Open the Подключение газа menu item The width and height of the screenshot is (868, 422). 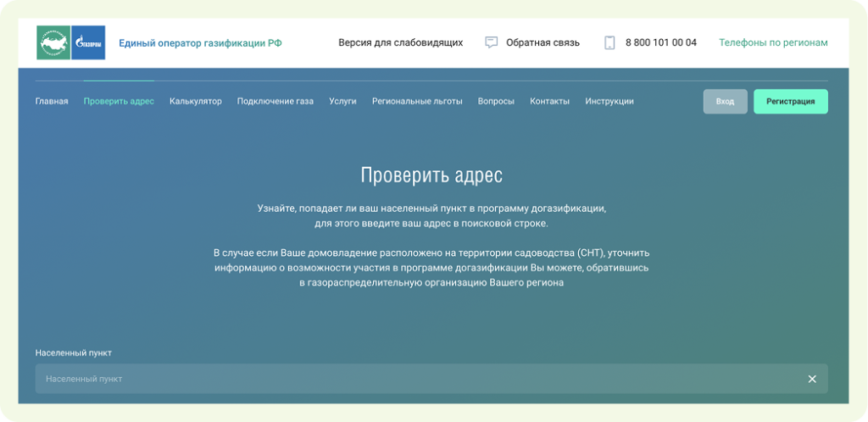coord(275,101)
